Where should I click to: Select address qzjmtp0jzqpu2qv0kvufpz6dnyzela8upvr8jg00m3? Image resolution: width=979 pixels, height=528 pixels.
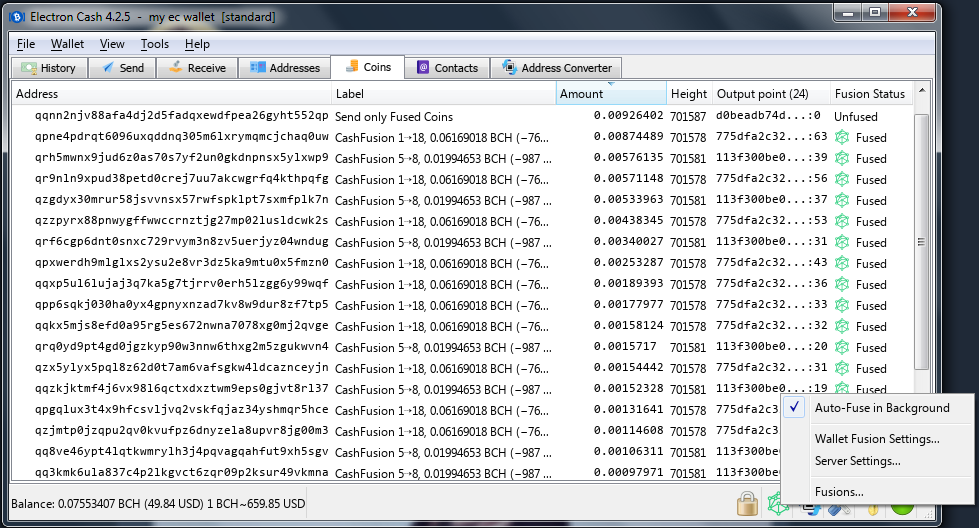pyautogui.click(x=182, y=430)
